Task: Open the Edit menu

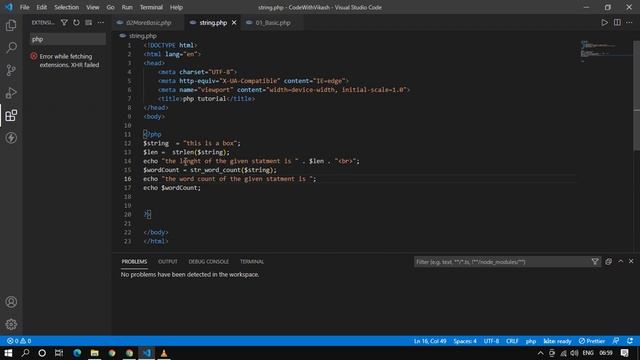Action: (x=42, y=7)
